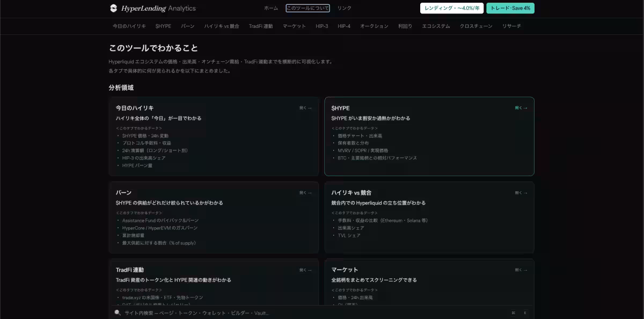Screen dimensions: 644x319
Task: Click 'Assistance Fund のバイバック&バーン' item
Action: (160, 221)
